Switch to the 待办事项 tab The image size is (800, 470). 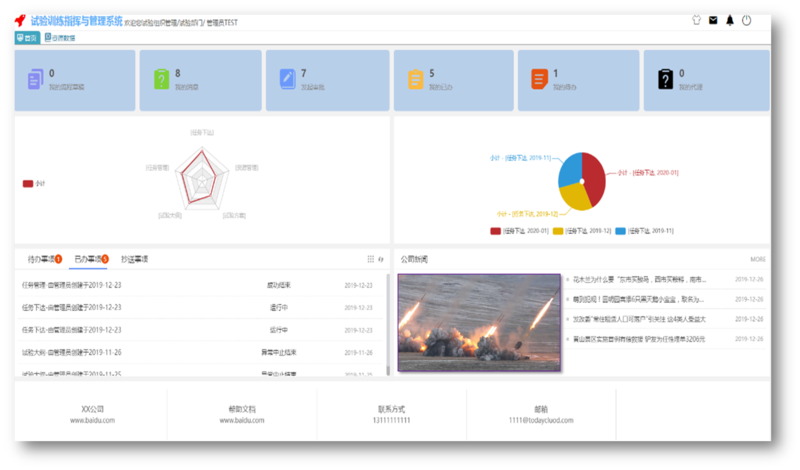click(x=42, y=259)
